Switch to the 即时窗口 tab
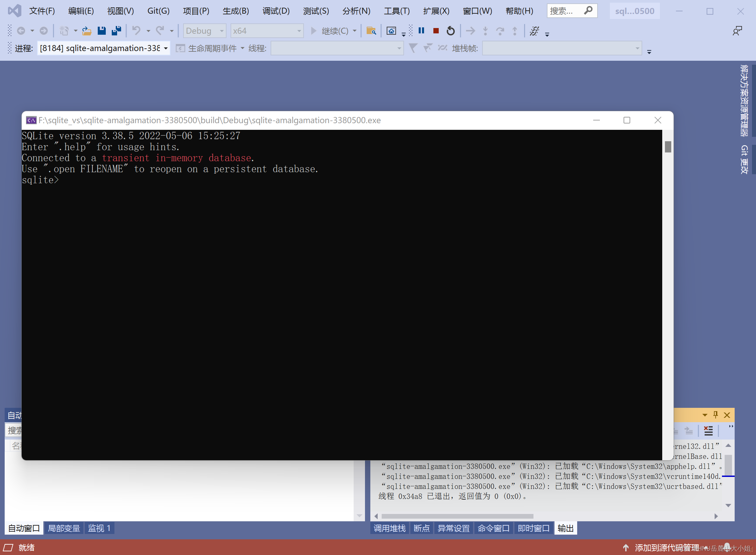 (533, 528)
